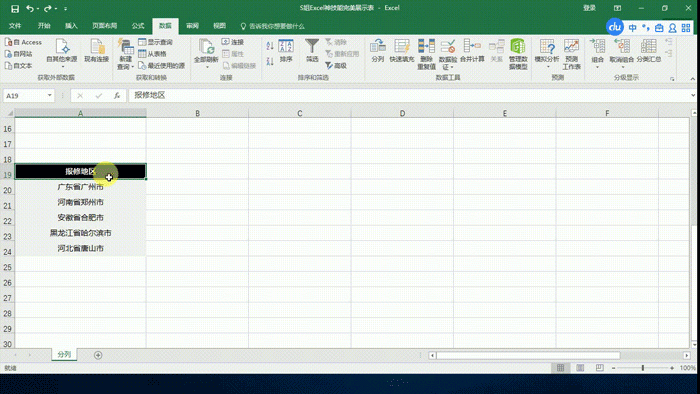Click 分类汇总 subtotal

(x=649, y=50)
